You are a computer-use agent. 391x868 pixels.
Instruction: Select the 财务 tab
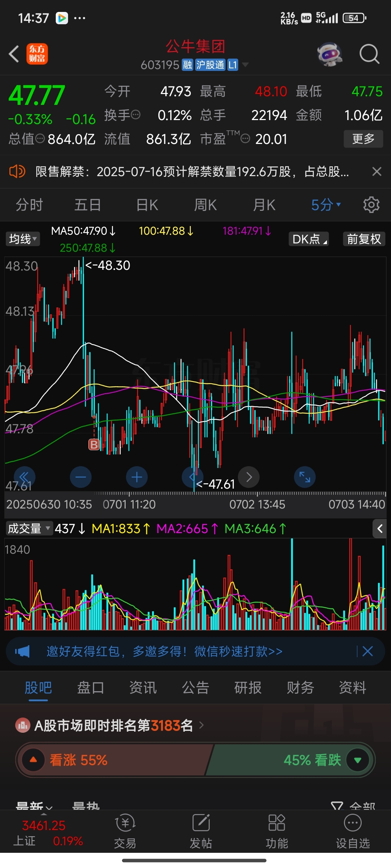coord(300,688)
